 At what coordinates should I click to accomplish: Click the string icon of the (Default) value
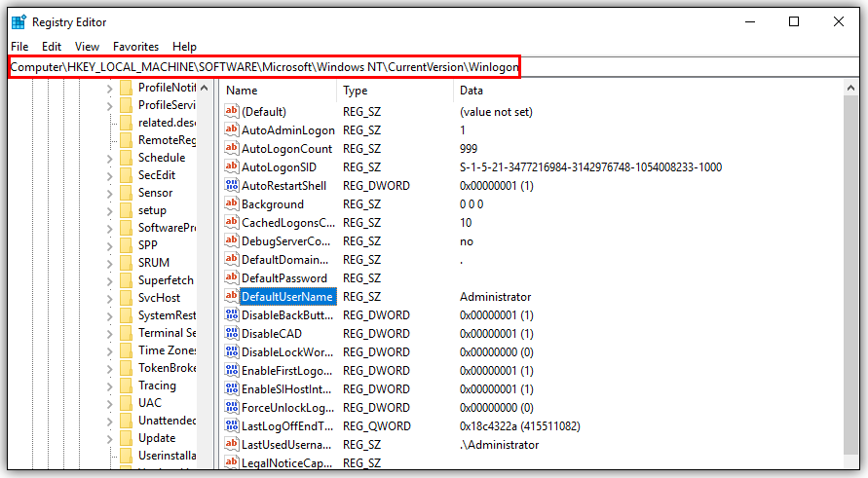(232, 111)
